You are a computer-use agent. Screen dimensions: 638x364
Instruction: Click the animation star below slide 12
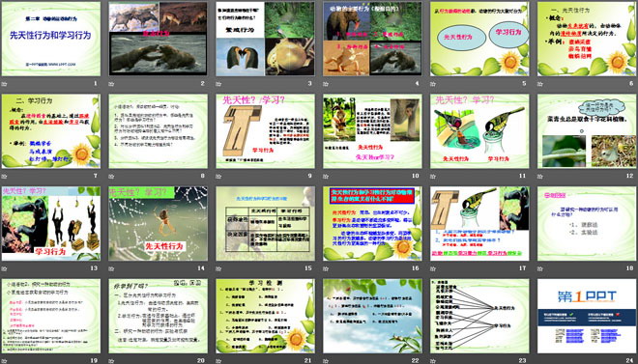click(x=540, y=177)
